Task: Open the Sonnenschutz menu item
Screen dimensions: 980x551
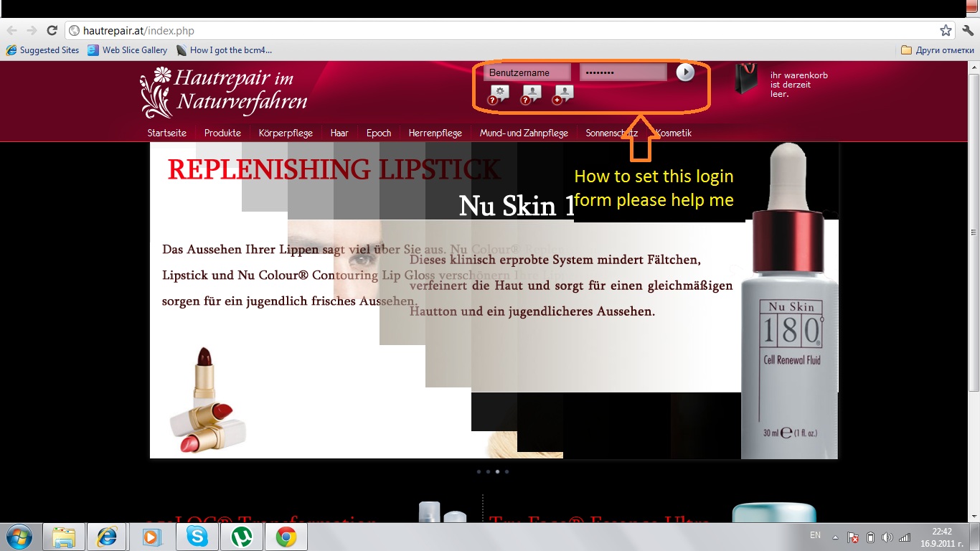Action: pos(611,133)
